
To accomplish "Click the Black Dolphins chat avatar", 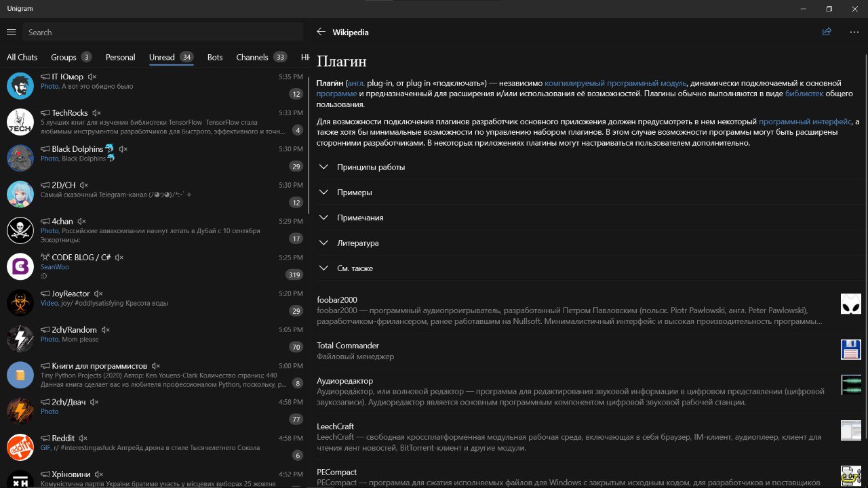I will coord(20,158).
